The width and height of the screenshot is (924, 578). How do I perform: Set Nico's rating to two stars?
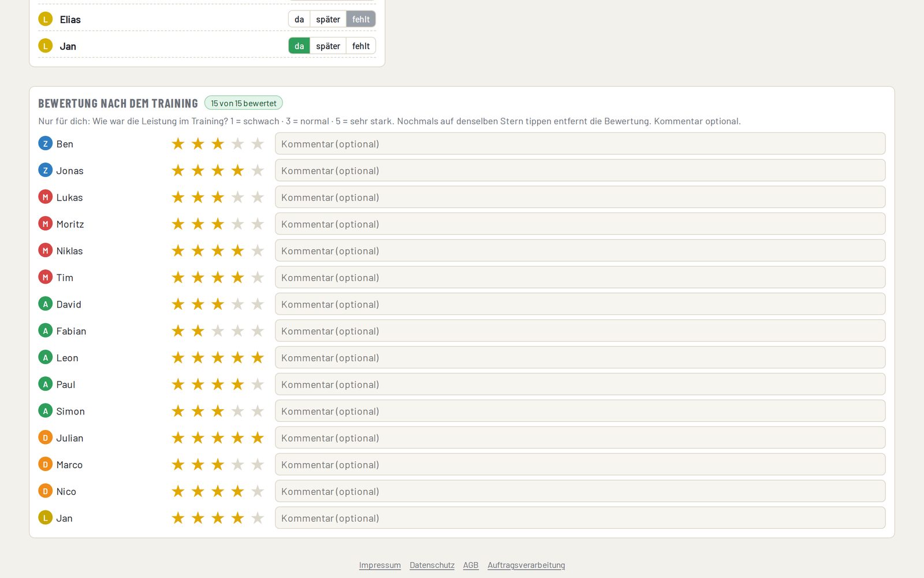198,491
